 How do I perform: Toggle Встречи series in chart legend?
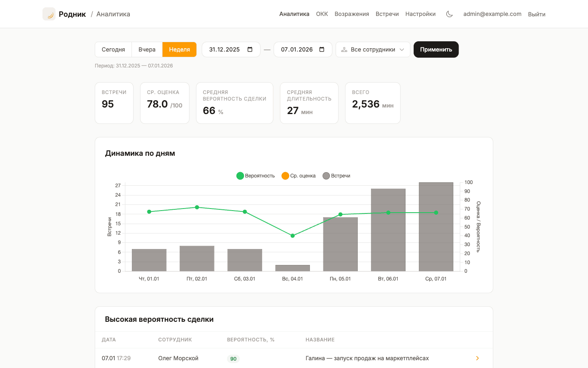[336, 176]
